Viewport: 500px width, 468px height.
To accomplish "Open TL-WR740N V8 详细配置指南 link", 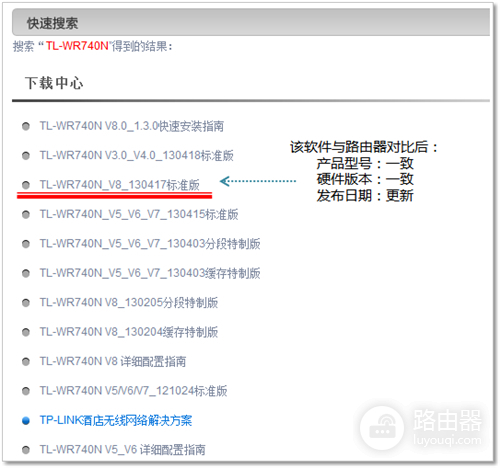I will [x=113, y=361].
